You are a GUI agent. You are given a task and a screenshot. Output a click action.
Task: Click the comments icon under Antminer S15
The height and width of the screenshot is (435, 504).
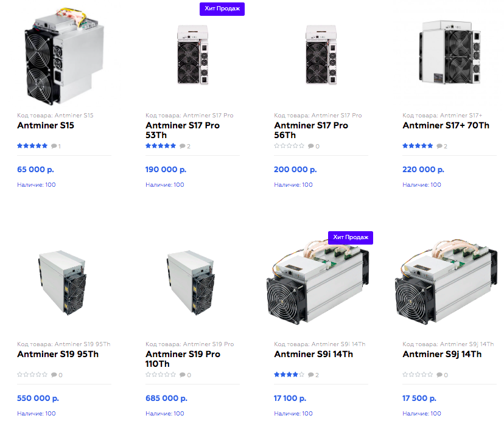54,146
